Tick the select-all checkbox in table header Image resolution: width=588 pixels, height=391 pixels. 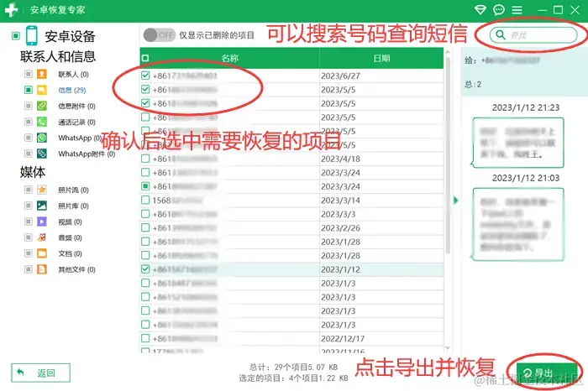click(x=145, y=58)
